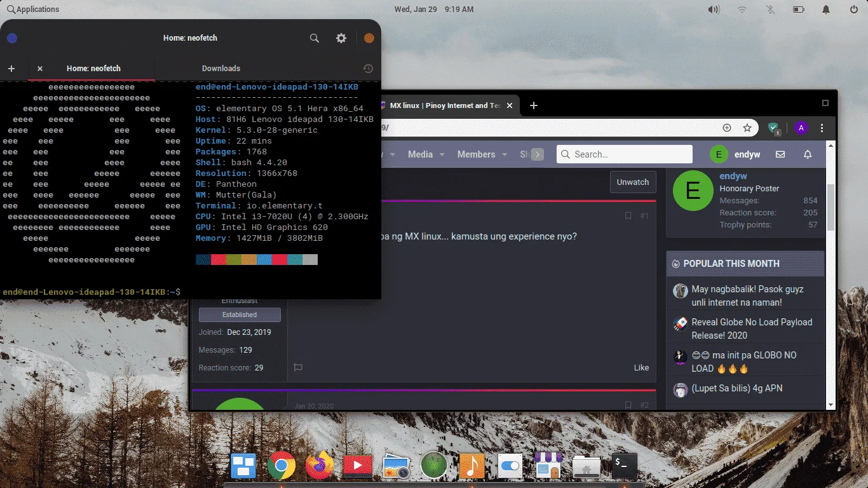Open new tab in Chrome
The height and width of the screenshot is (488, 868).
click(x=534, y=105)
